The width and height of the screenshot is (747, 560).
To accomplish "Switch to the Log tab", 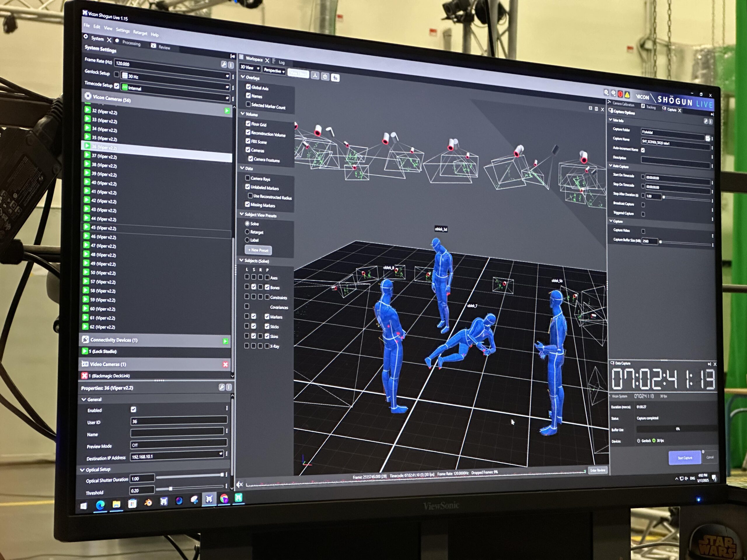I will pyautogui.click(x=282, y=62).
